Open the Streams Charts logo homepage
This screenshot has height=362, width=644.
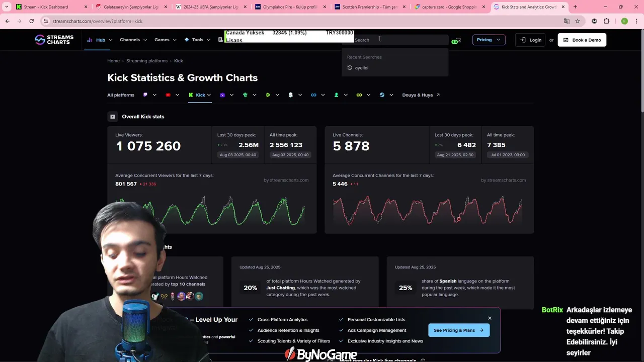click(54, 40)
